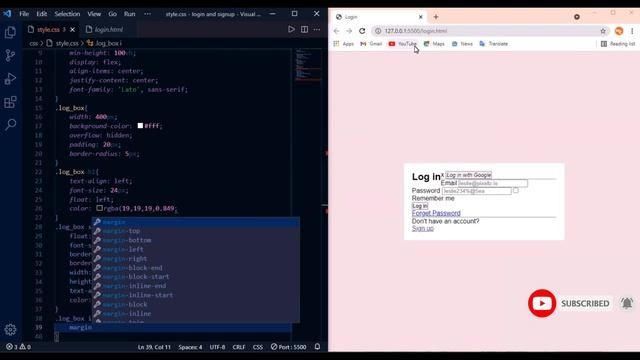The height and width of the screenshot is (360, 640).
Task: Click the Email input field
Action: [493, 183]
